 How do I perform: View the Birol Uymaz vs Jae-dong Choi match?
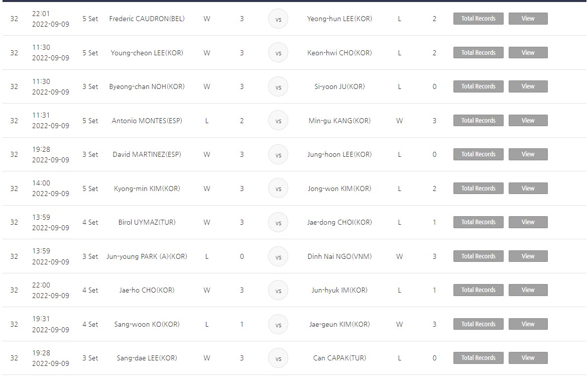point(528,222)
